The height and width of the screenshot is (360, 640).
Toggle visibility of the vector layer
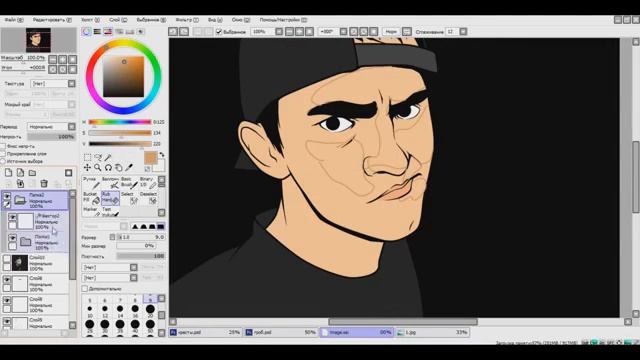(x=13, y=218)
